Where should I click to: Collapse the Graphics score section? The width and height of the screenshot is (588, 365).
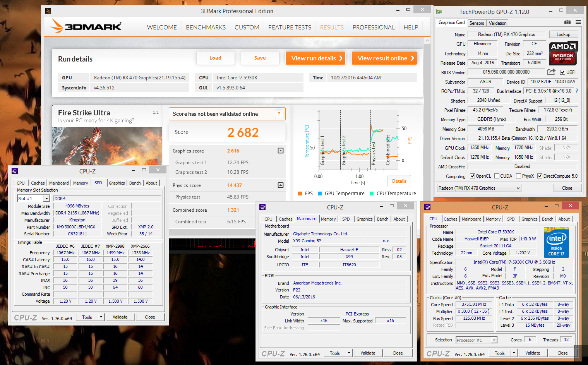(281, 151)
